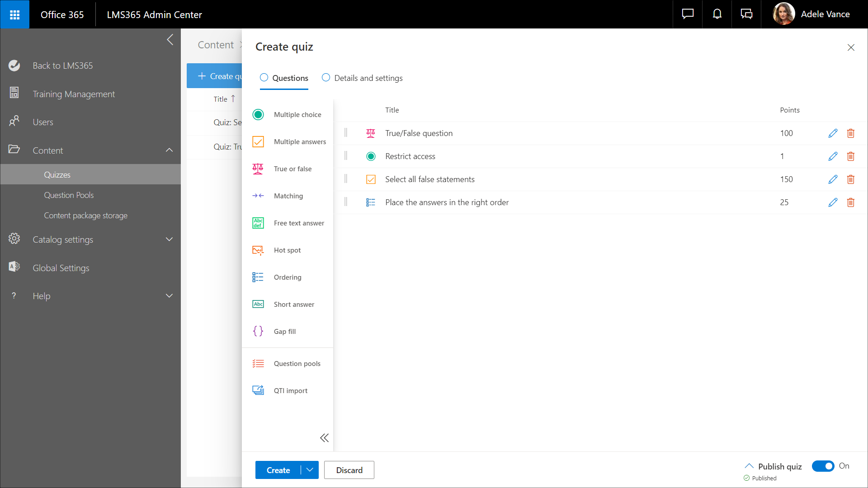Screen dimensions: 868x488
Task: Open the Create button dropdown arrow
Action: (x=310, y=470)
